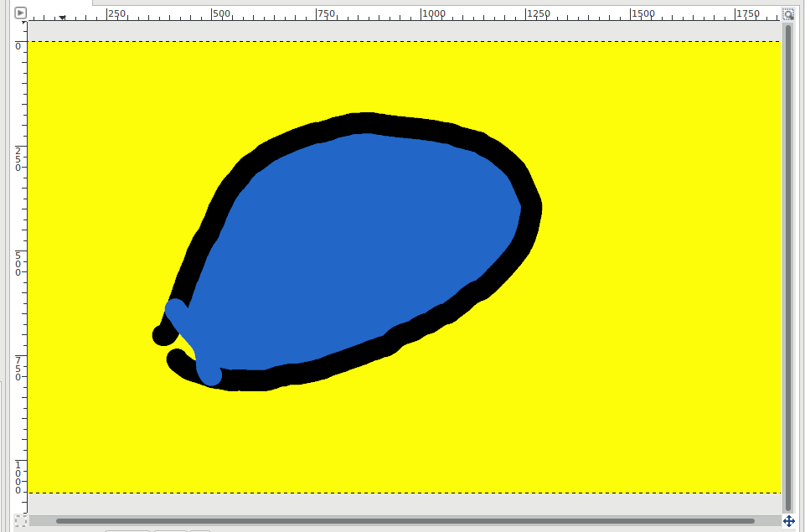Click the horizontal scrollbar thumb
This screenshot has width=805, height=532.
(x=405, y=521)
